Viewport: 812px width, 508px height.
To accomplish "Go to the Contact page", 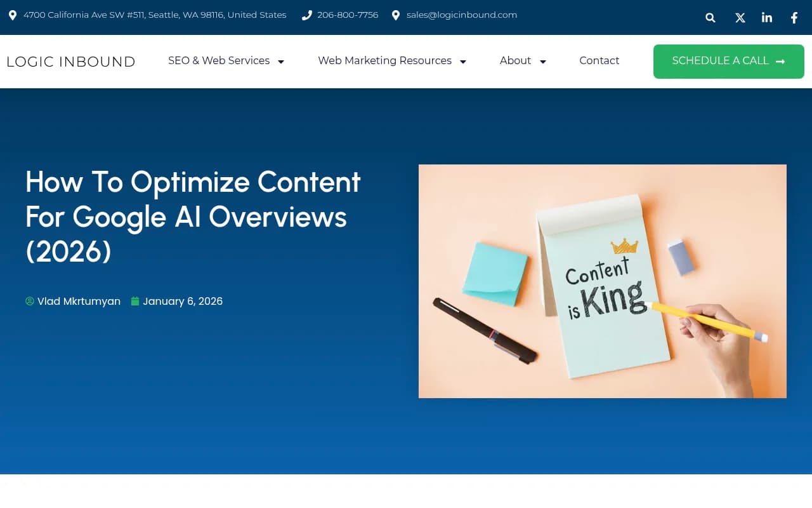I will 599,60.
